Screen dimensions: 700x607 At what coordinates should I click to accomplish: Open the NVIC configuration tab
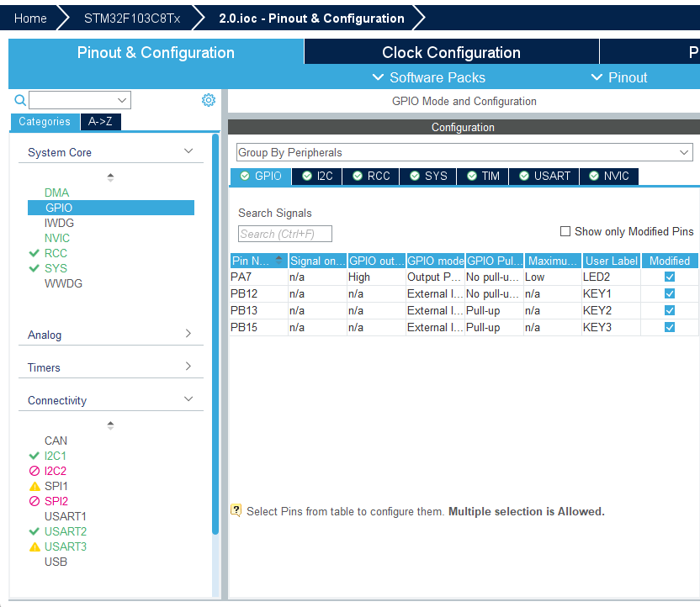[x=609, y=177]
